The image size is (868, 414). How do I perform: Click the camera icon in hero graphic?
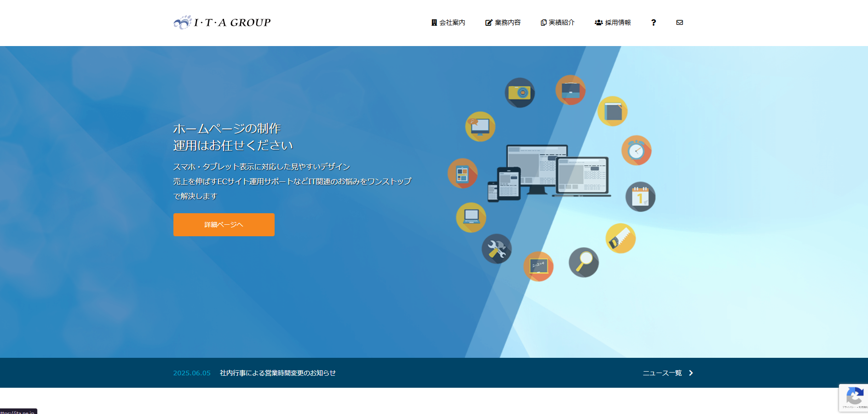tap(520, 93)
